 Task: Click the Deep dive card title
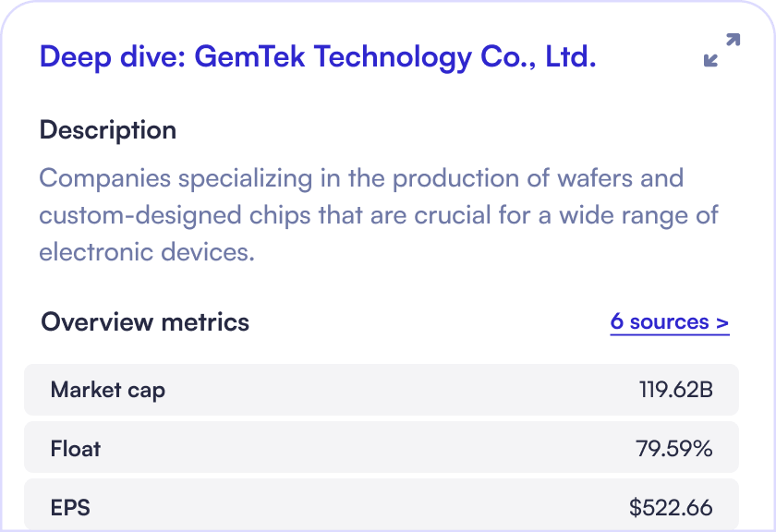point(317,57)
